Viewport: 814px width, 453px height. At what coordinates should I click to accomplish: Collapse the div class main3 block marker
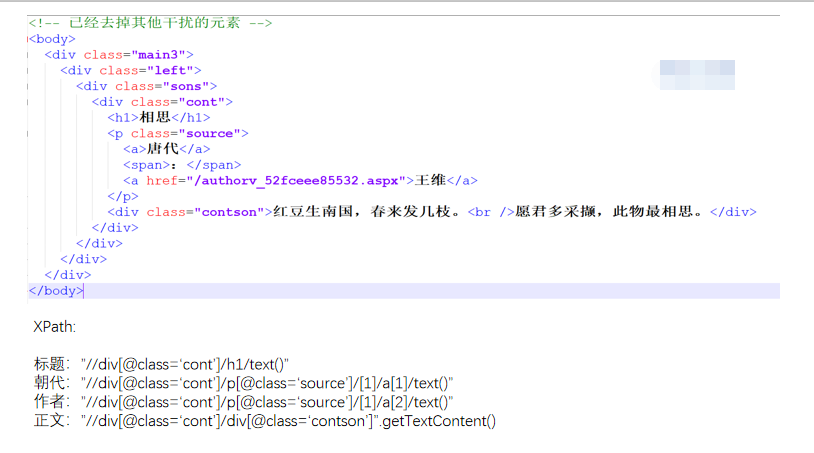pyautogui.click(x=28, y=54)
